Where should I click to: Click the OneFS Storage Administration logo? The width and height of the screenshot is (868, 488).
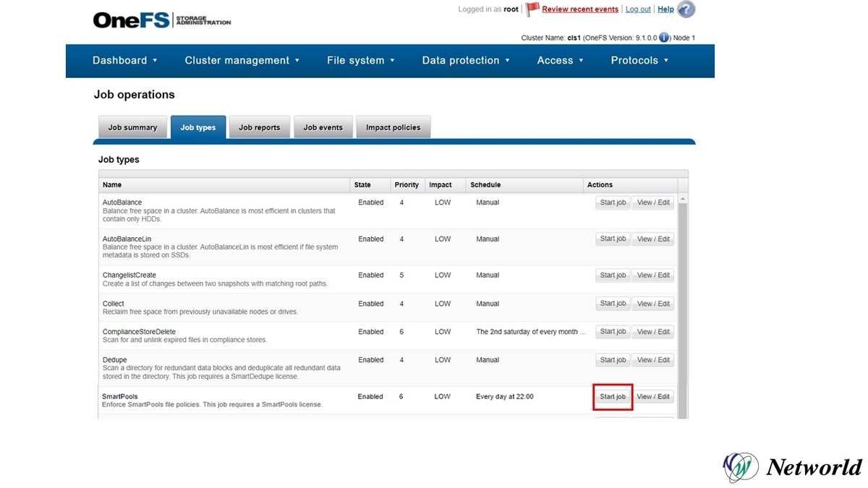pos(162,20)
